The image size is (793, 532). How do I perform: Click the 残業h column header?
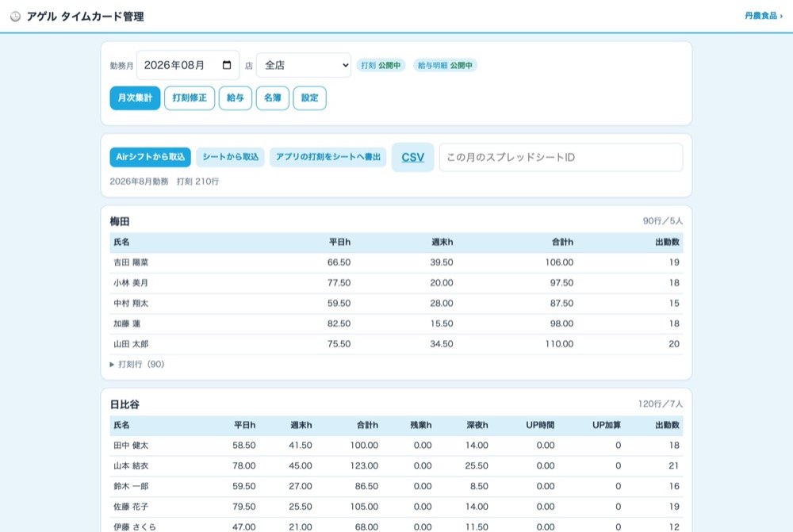click(421, 425)
